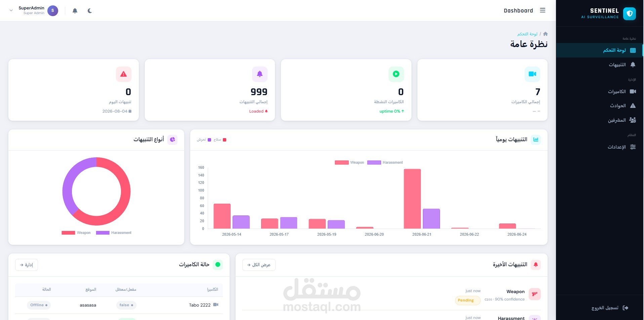The image size is (644, 320).
Task: Click the green up arrow beside uptime 0%
Action: [403, 111]
